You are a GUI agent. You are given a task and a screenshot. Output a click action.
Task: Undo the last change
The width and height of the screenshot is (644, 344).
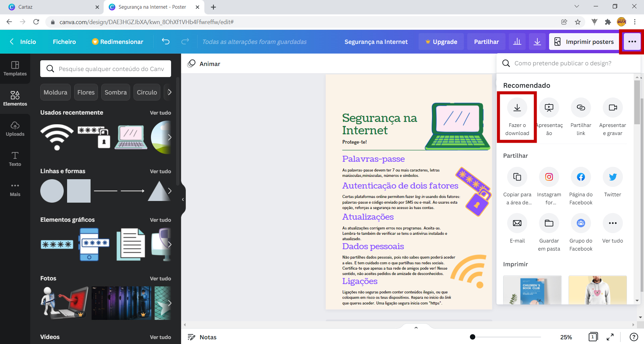pyautogui.click(x=166, y=42)
